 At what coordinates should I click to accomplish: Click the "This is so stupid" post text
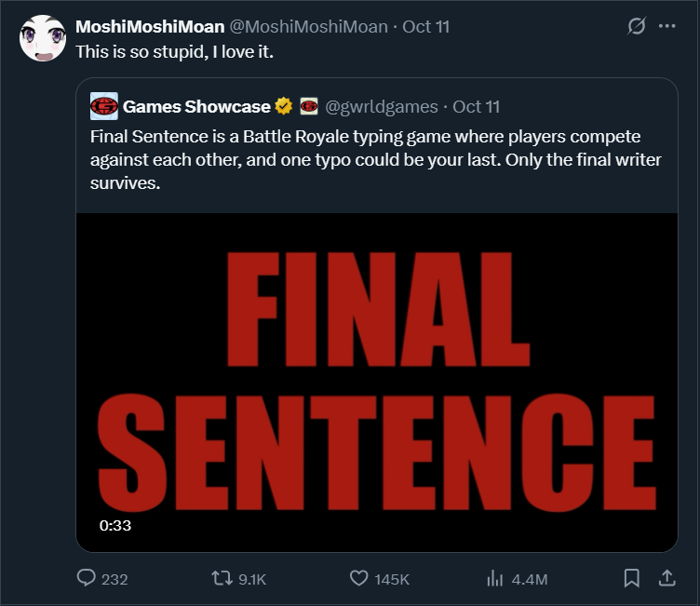pos(174,49)
